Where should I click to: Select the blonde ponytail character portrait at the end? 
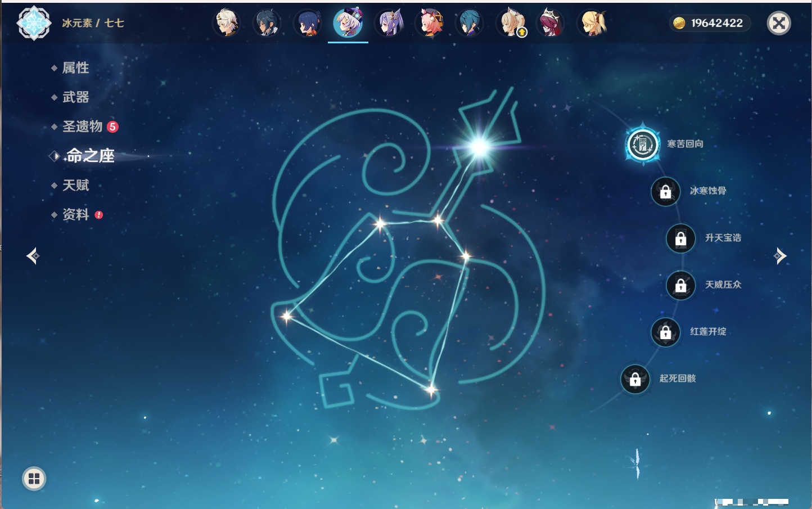tap(592, 24)
